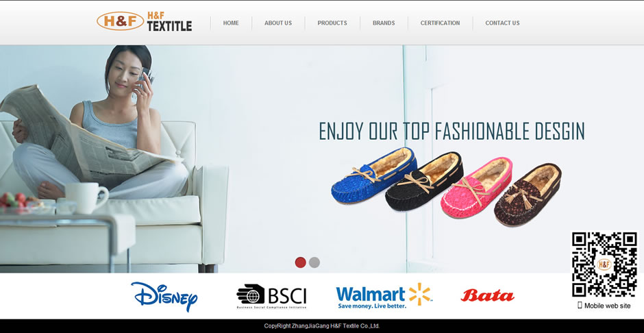Screen dimensions: 644x333
Task: Open the CERTIFICATION page
Action: coord(440,23)
